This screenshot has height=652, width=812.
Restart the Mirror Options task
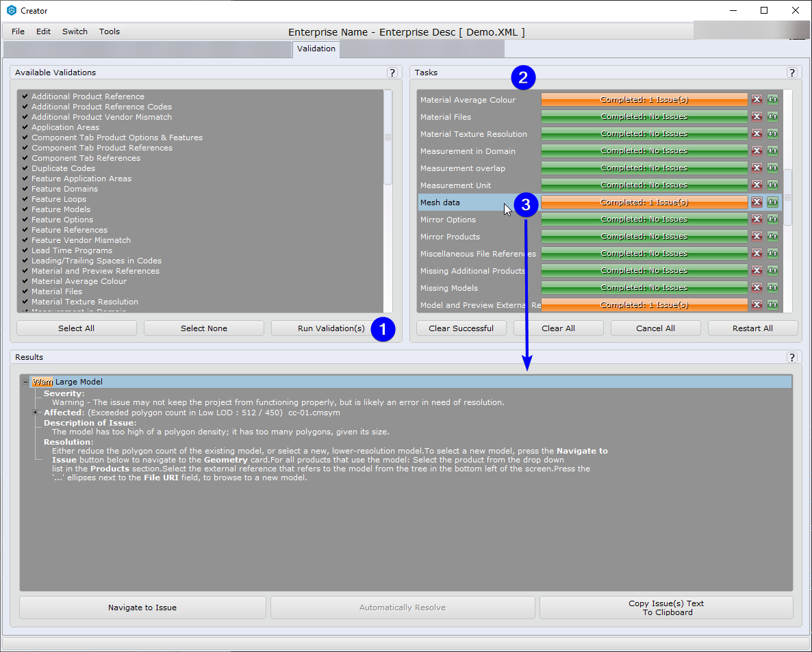tap(772, 219)
